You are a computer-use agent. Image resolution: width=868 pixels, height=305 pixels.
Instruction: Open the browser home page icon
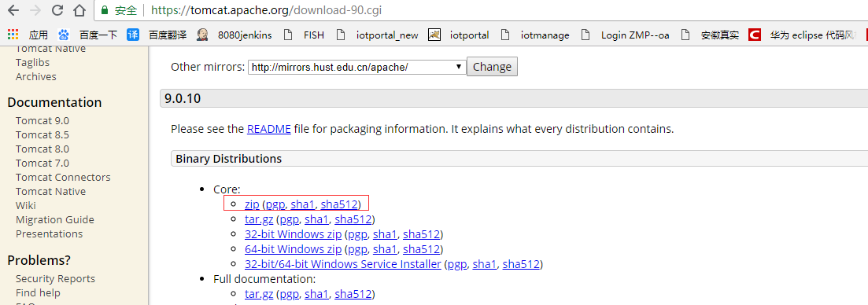click(79, 10)
